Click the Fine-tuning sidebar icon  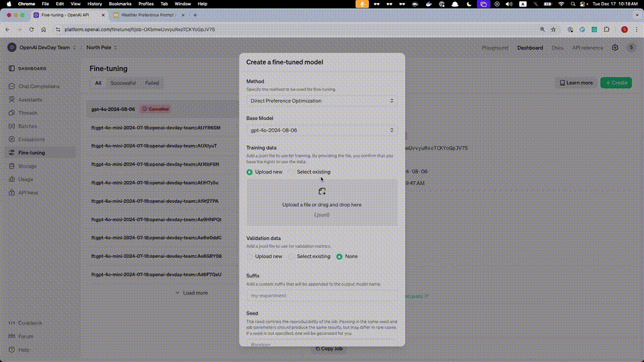click(x=12, y=153)
